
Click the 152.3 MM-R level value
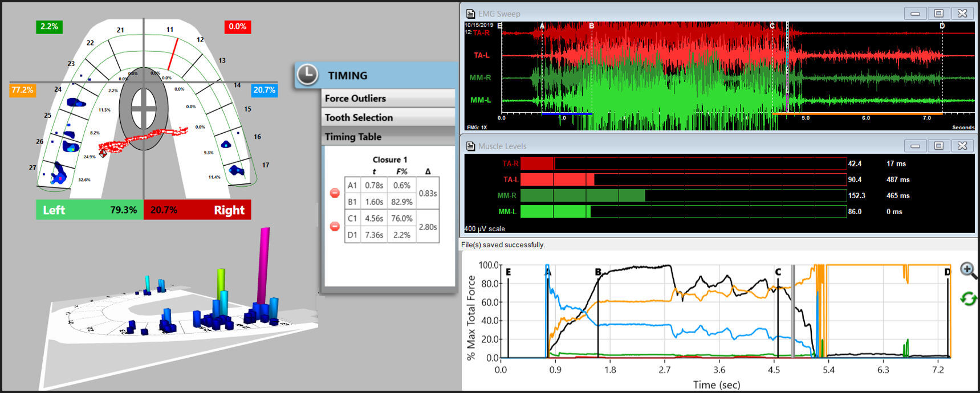(856, 196)
